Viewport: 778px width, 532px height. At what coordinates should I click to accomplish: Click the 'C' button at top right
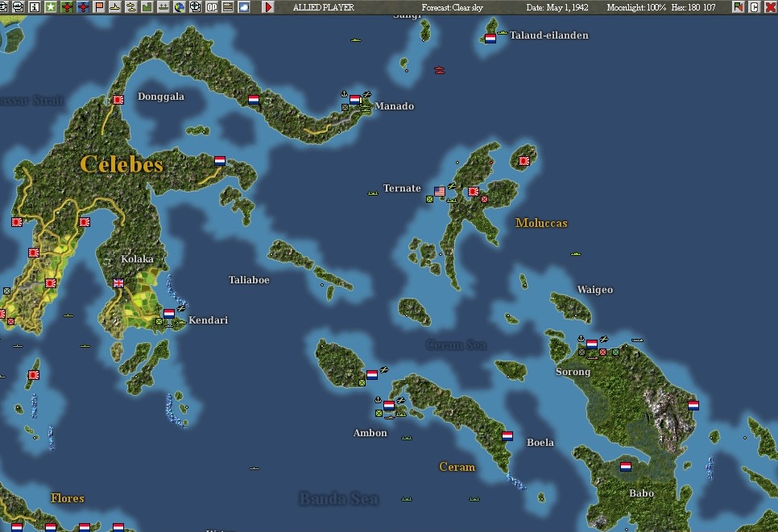(x=754, y=7)
